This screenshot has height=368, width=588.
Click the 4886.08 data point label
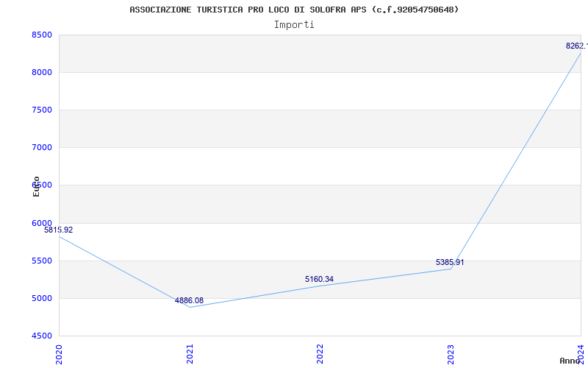[x=189, y=300]
